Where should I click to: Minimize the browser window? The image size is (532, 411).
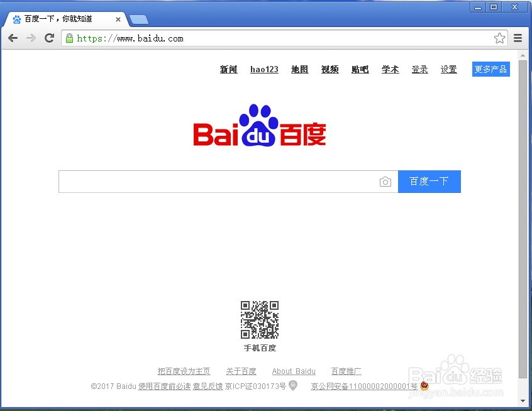coord(478,8)
